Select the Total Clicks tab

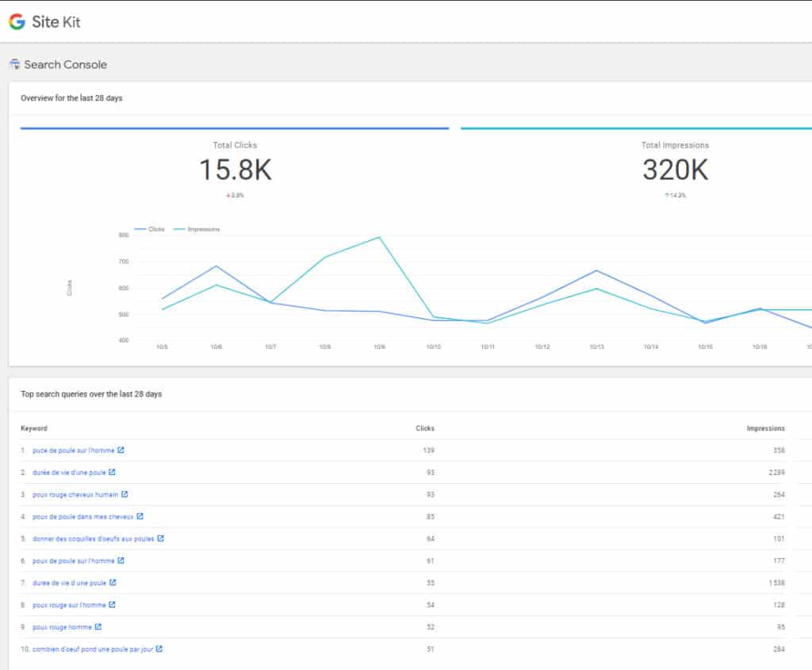(235, 163)
